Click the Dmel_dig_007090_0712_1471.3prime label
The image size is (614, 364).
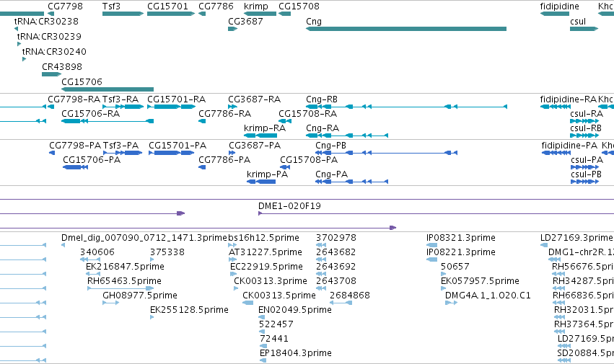tap(144, 238)
